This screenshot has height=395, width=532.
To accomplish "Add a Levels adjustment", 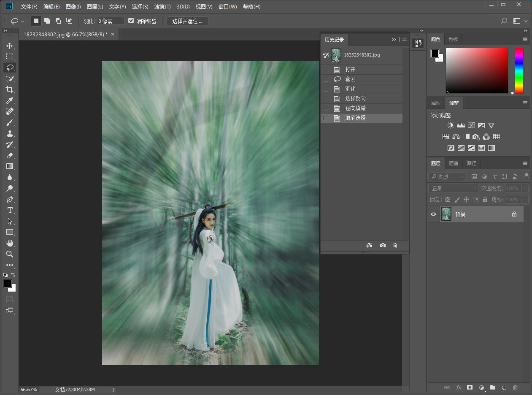I will point(461,125).
